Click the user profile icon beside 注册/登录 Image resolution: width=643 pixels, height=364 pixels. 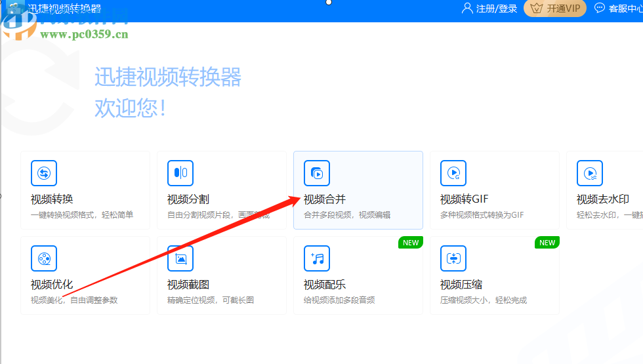(x=467, y=8)
